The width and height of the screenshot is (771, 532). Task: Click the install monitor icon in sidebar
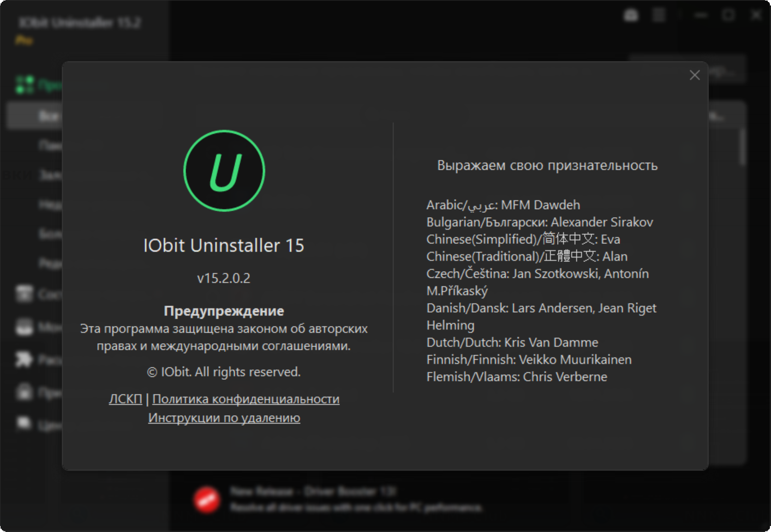click(x=24, y=326)
